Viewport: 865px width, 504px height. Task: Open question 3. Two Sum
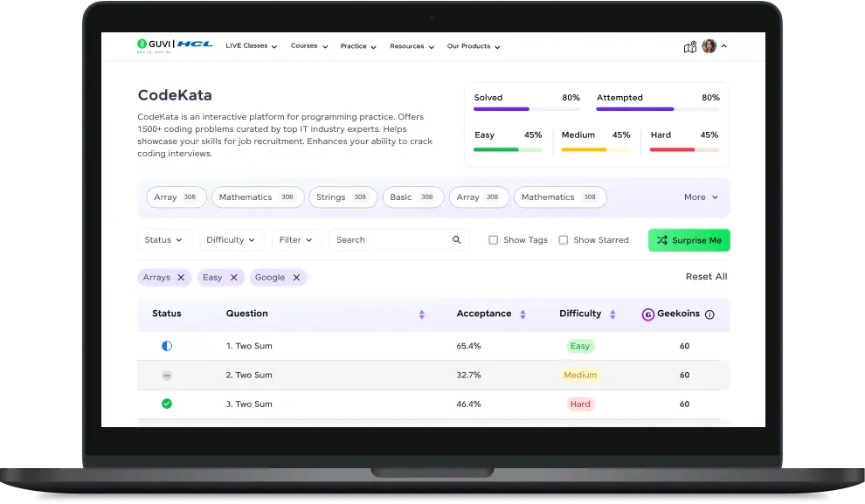point(249,404)
